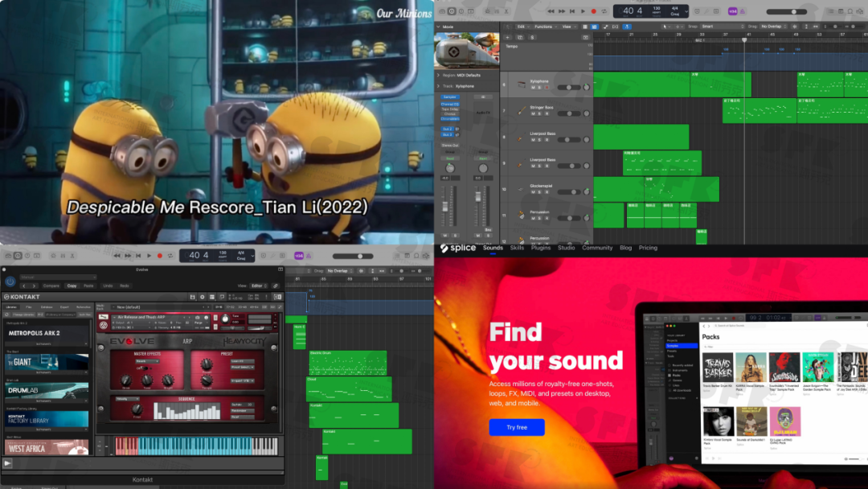Toggle Cycle in transport above Kontakt plugin
Screen dimensions: 868x489
click(170, 256)
